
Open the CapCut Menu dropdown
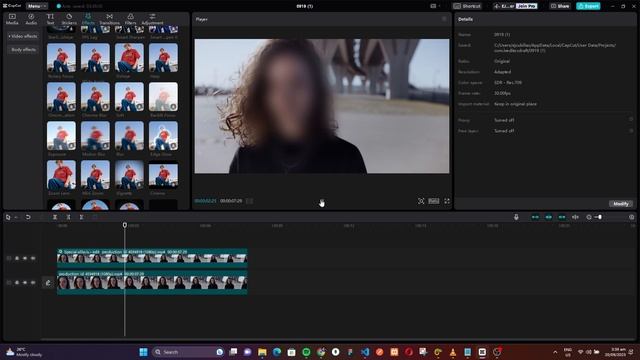click(x=36, y=6)
